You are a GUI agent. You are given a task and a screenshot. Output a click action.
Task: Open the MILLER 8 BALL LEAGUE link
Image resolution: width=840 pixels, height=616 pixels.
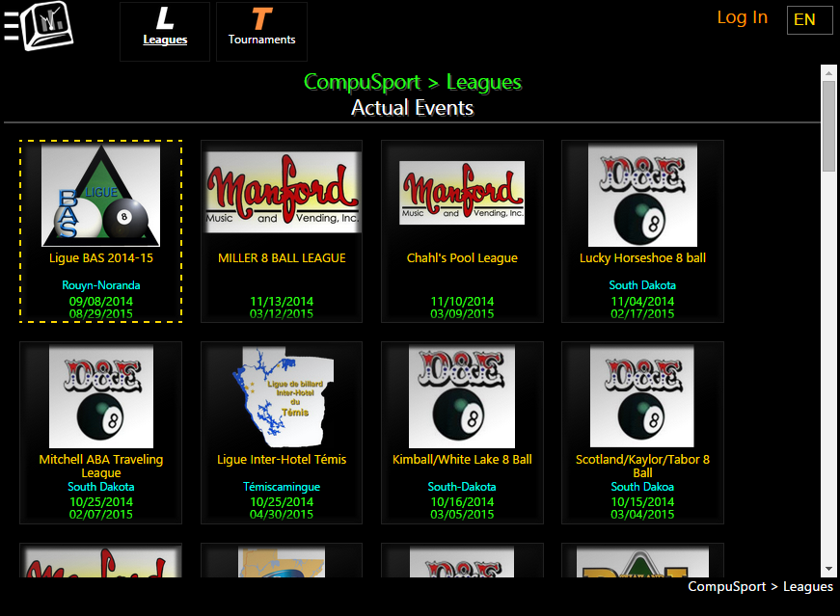(282, 257)
